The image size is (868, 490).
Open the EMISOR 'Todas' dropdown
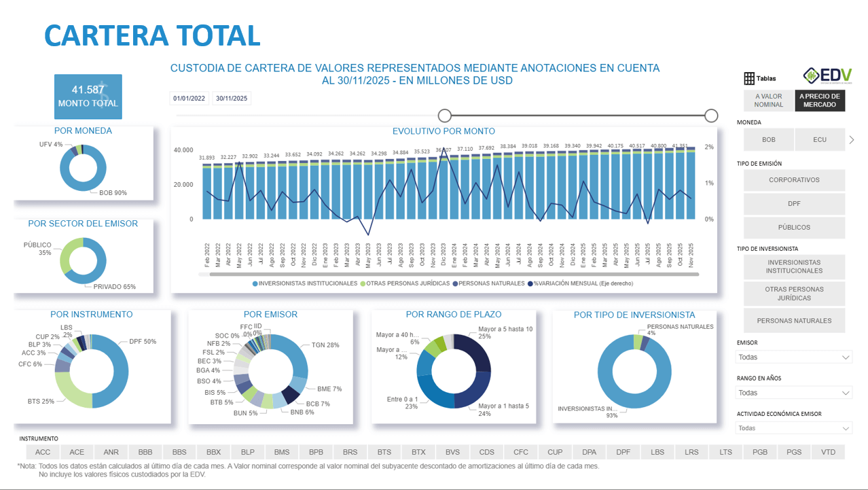pos(794,357)
